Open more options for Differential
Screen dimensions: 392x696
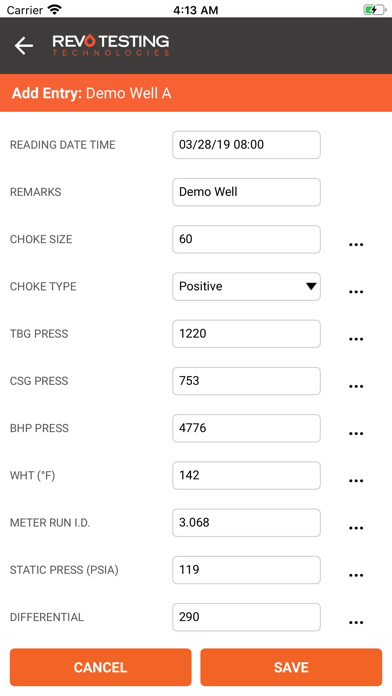point(356,623)
